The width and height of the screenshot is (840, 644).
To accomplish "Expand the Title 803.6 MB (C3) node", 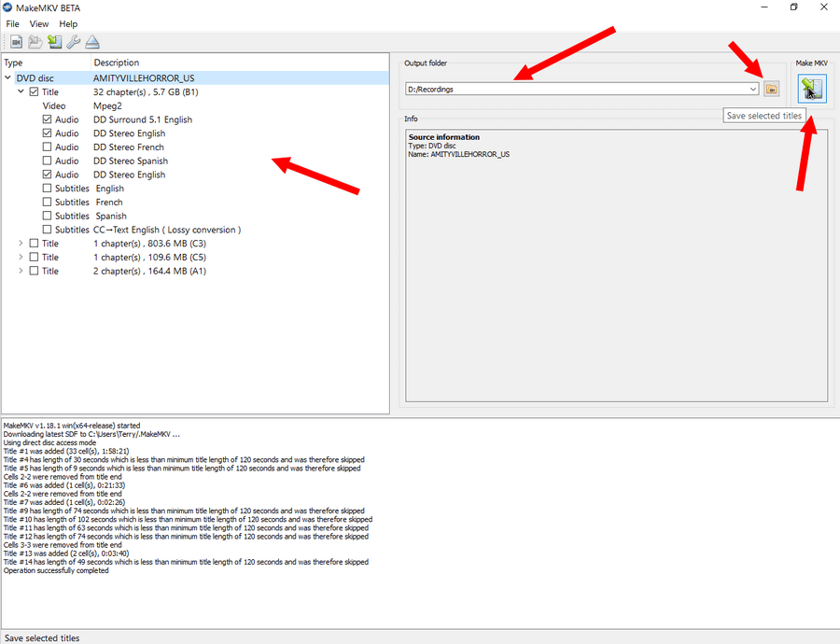I will click(x=21, y=244).
